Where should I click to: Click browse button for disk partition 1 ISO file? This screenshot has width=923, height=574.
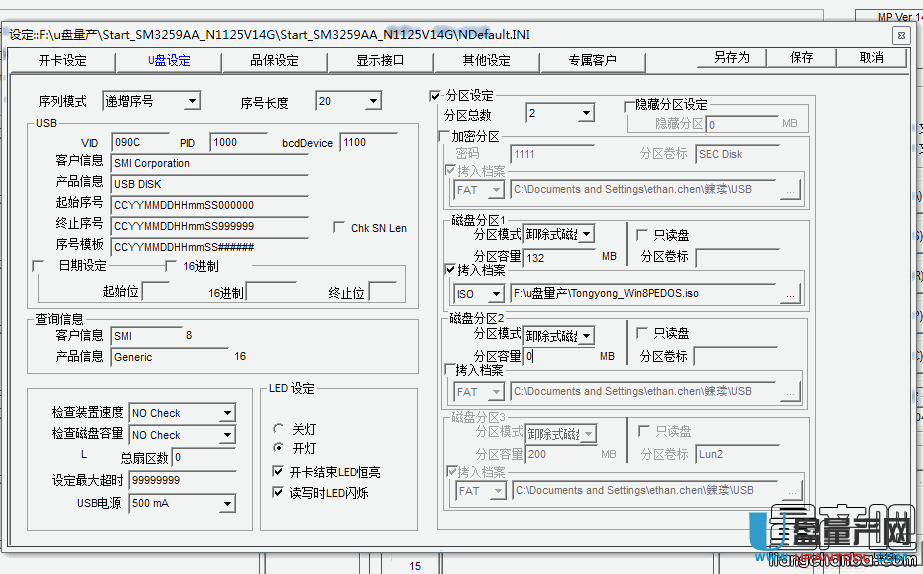pos(790,294)
